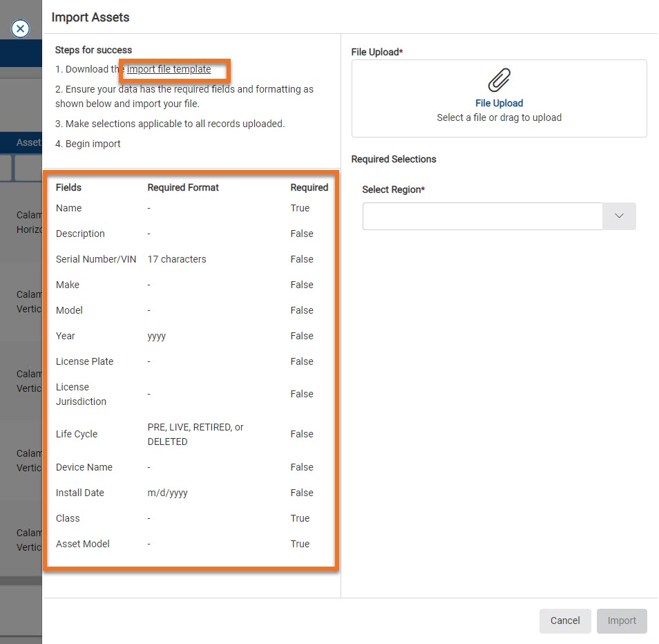Select the Asset Model field row
Image resolution: width=659 pixels, height=644 pixels.
[83, 544]
